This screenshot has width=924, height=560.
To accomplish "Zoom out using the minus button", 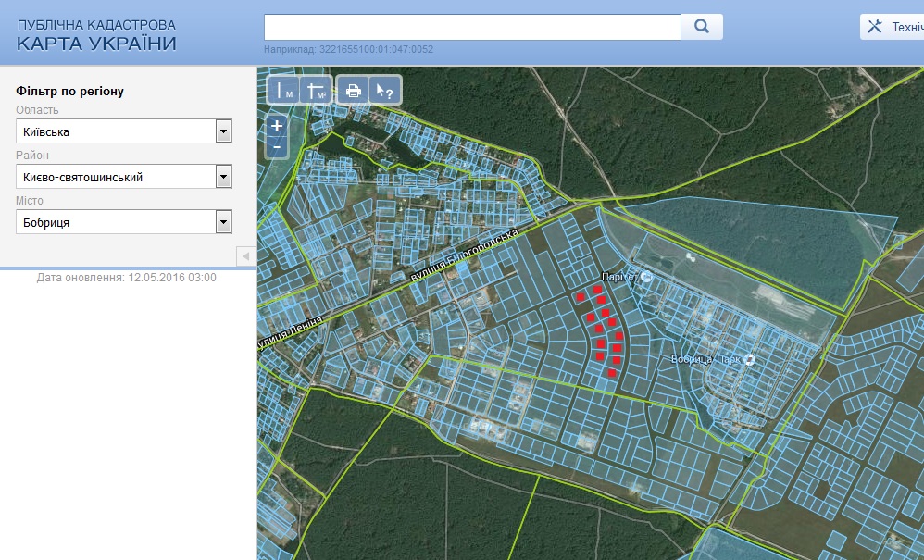I will (x=277, y=147).
